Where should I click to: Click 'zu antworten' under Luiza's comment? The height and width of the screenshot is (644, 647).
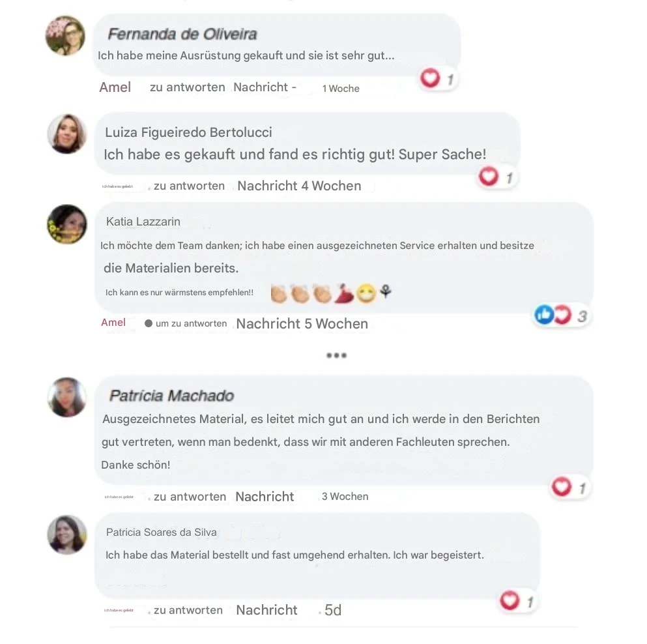pyautogui.click(x=189, y=186)
